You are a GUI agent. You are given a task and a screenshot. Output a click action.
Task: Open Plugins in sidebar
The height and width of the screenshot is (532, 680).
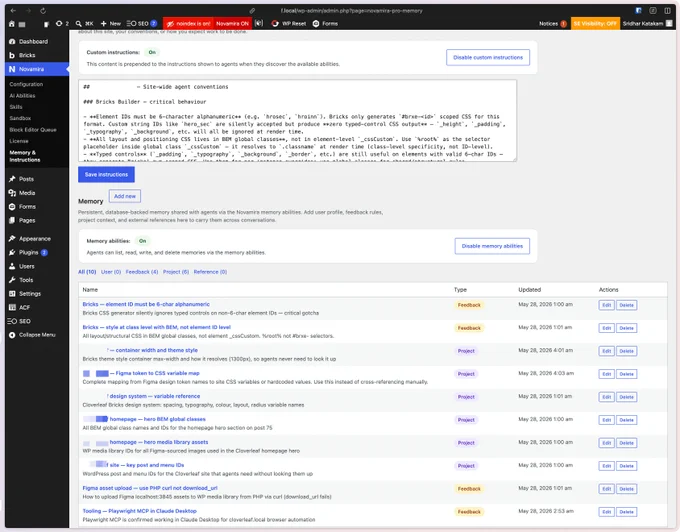pyautogui.click(x=29, y=252)
